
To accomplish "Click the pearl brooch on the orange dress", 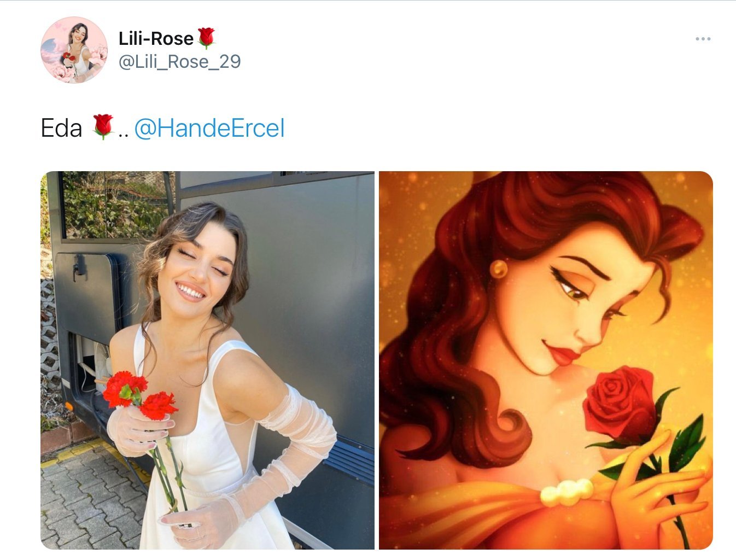I will (x=567, y=492).
